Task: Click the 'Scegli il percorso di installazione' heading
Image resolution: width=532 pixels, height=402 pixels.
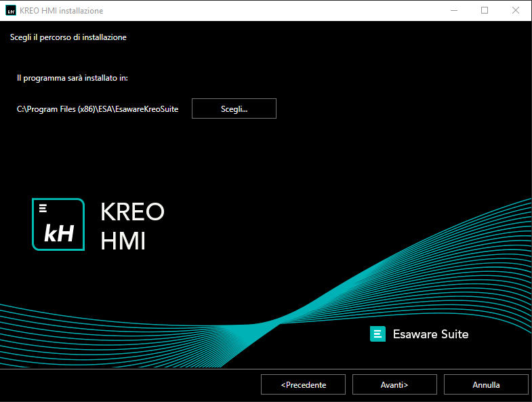Action: pos(68,37)
